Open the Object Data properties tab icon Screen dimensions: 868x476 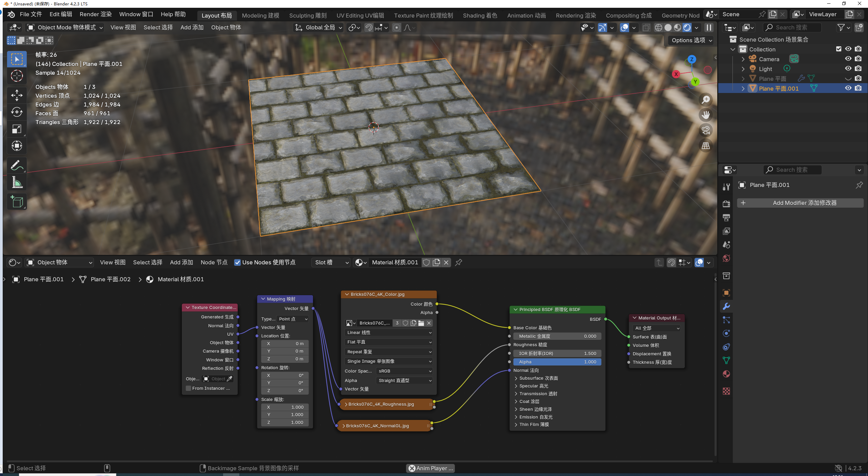(726, 360)
